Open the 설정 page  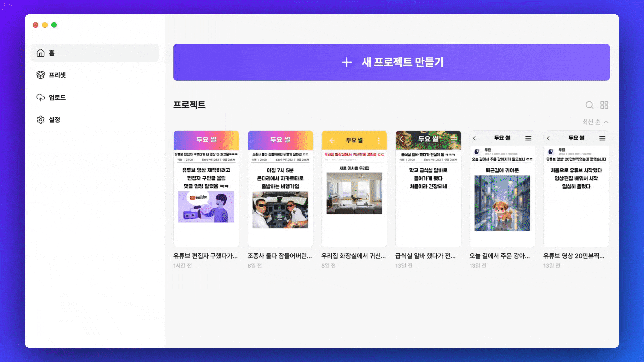(x=54, y=120)
